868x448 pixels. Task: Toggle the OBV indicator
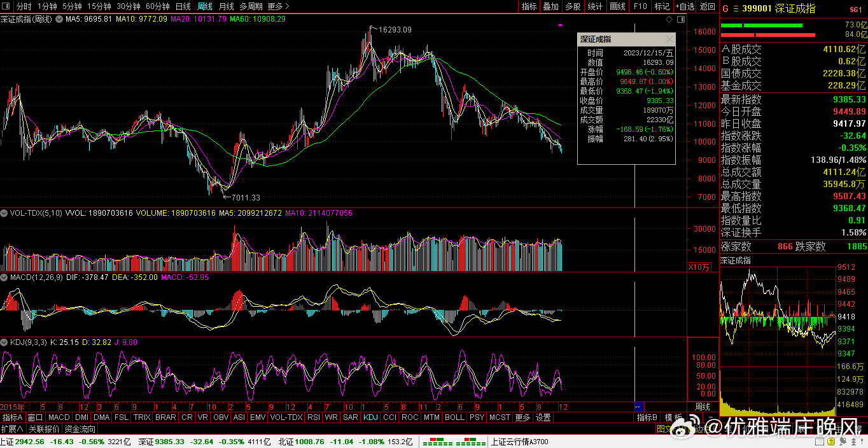click(x=221, y=417)
